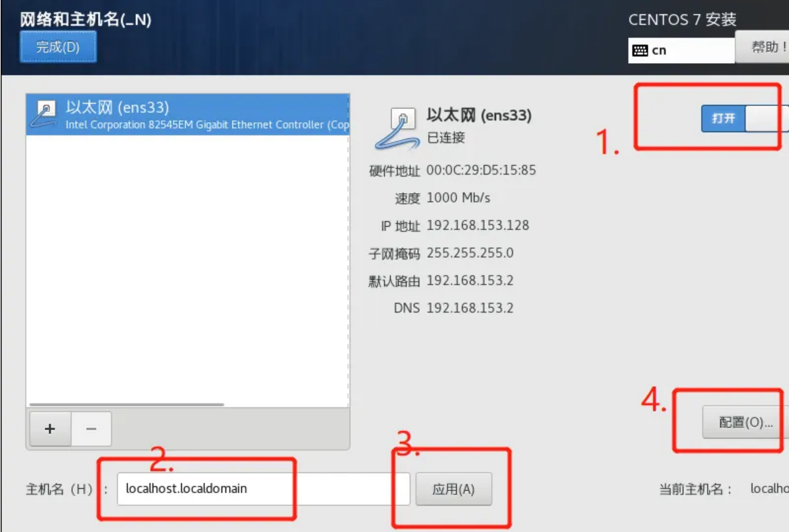
Task: Select 以太网 (ens33) entry in list
Action: pos(188,114)
